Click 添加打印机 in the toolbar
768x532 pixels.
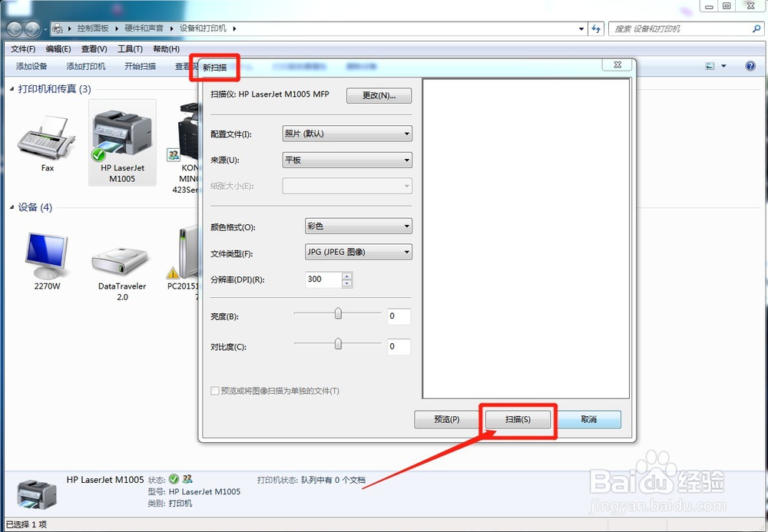pos(86,66)
